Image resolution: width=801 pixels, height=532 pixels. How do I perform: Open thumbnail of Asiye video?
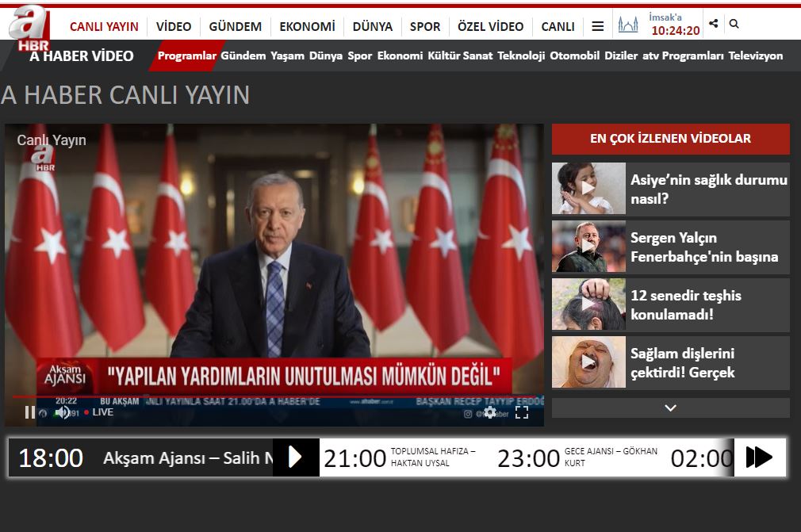coord(588,189)
